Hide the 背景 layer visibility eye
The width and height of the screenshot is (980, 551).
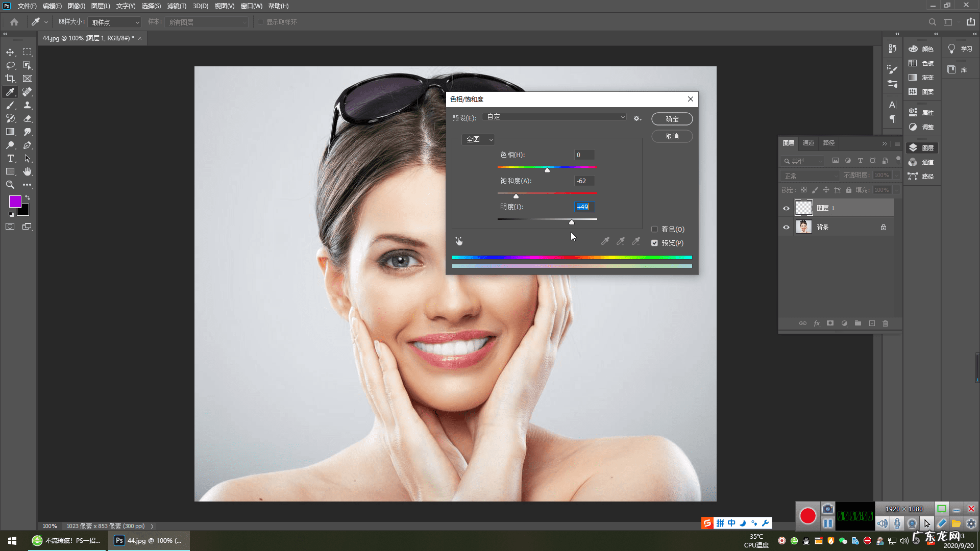coord(786,227)
